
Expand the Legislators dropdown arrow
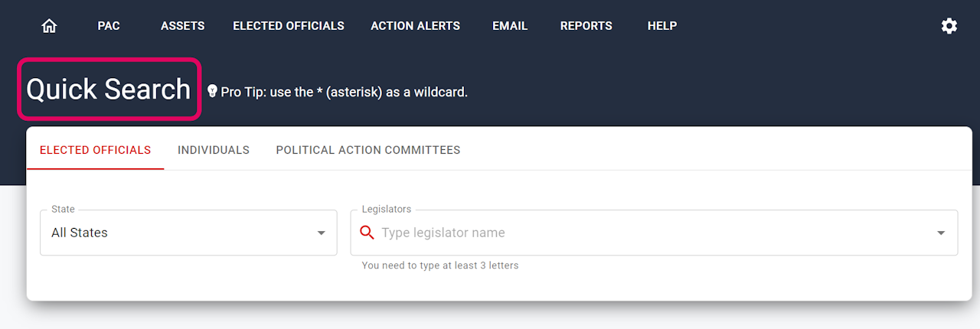point(941,233)
